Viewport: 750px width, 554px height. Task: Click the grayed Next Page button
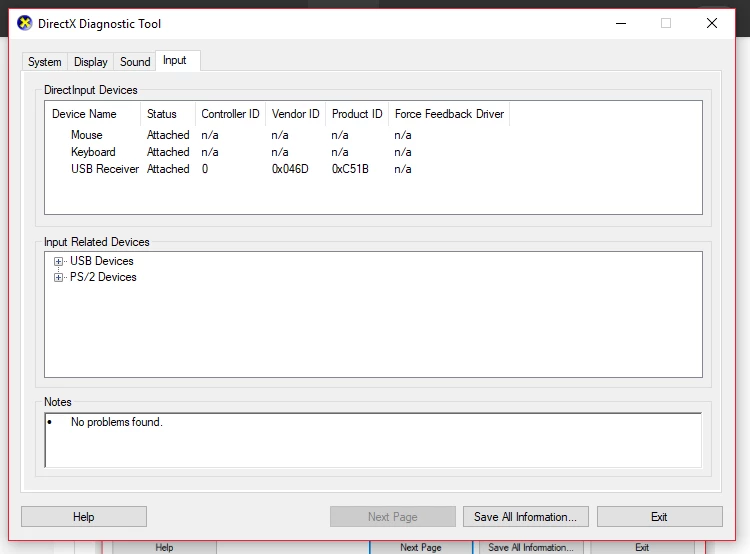click(393, 517)
